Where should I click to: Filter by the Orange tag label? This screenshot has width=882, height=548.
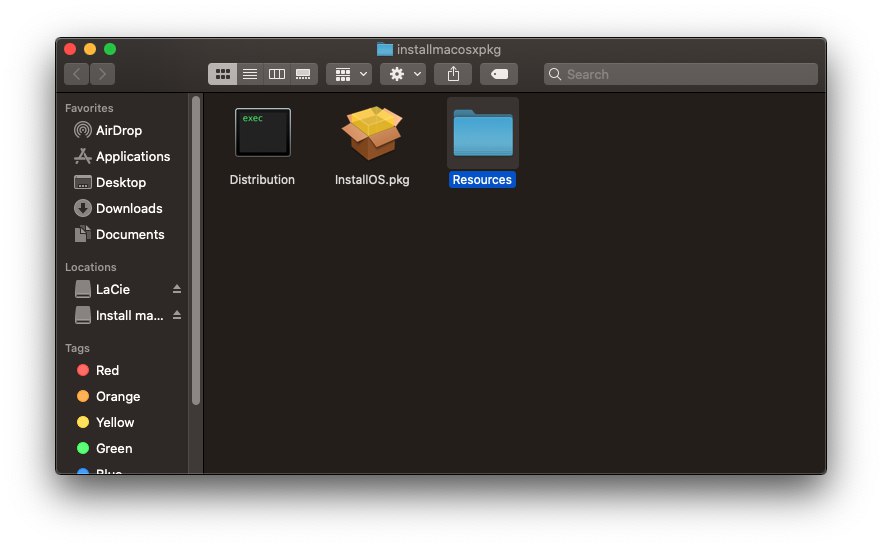pos(118,396)
